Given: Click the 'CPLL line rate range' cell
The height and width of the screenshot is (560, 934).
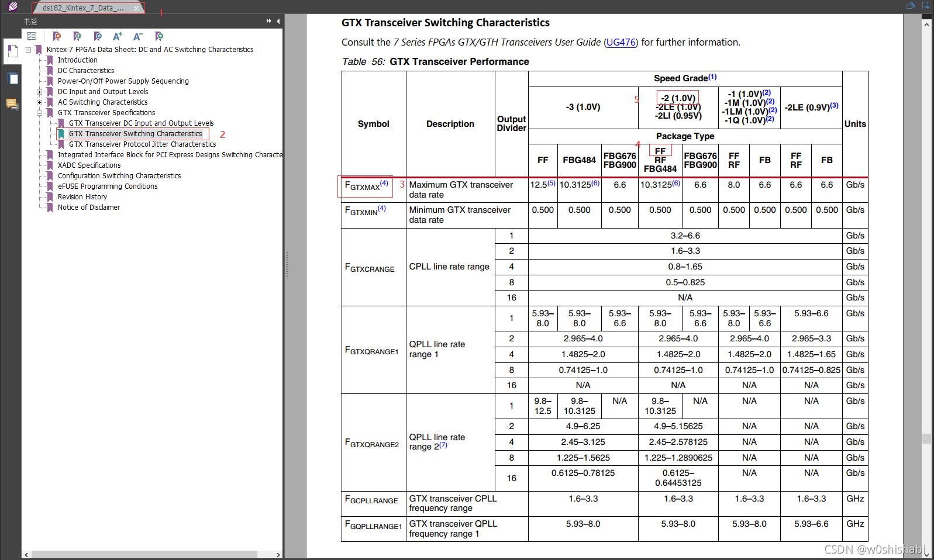Looking at the screenshot, I should [449, 267].
